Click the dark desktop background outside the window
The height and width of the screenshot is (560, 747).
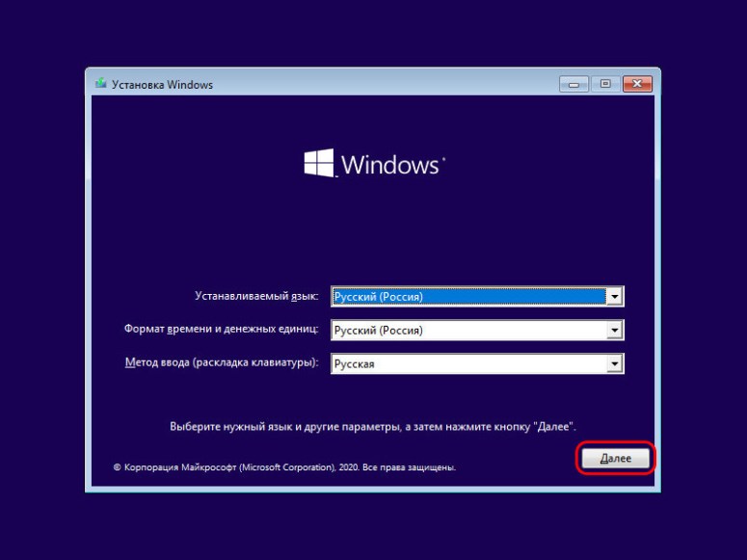pos(39,289)
